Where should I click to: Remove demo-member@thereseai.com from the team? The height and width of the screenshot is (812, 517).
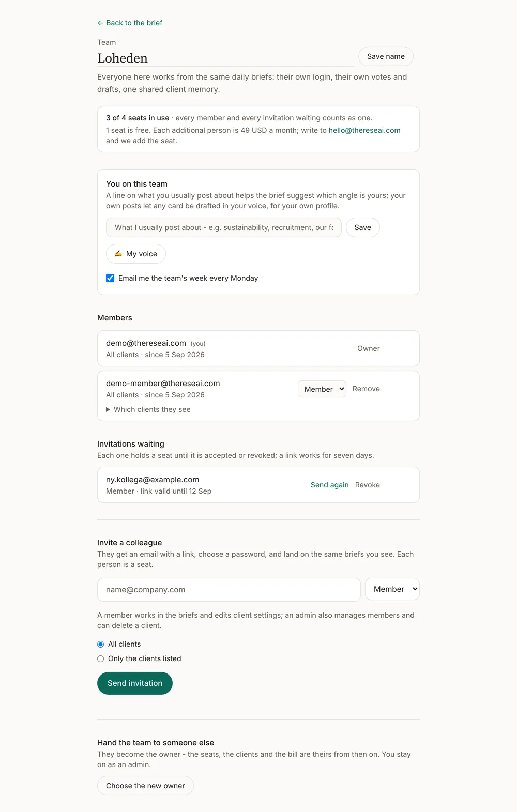366,389
